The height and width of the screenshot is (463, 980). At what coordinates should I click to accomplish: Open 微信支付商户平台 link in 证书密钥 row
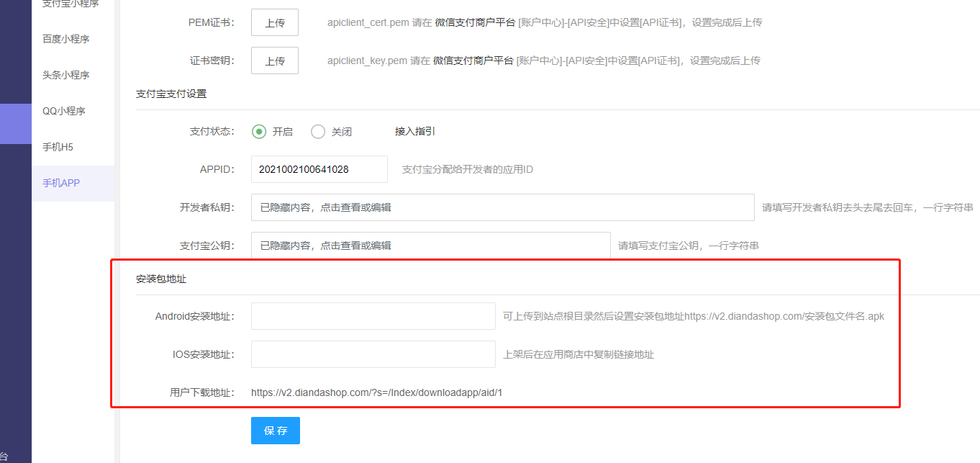click(x=473, y=60)
